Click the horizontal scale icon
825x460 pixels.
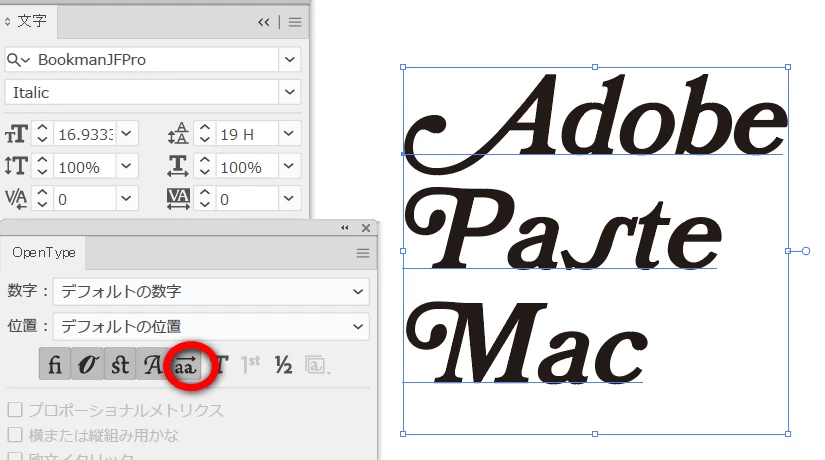point(178,166)
